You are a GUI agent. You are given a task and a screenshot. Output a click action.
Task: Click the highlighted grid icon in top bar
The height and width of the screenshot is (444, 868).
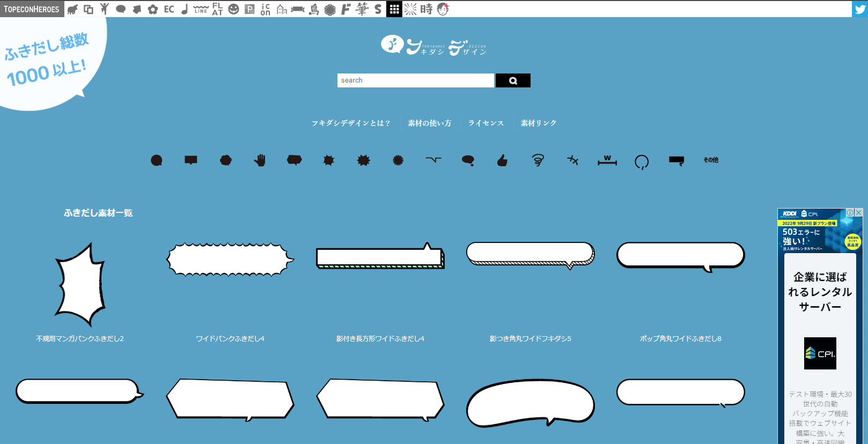coord(394,9)
